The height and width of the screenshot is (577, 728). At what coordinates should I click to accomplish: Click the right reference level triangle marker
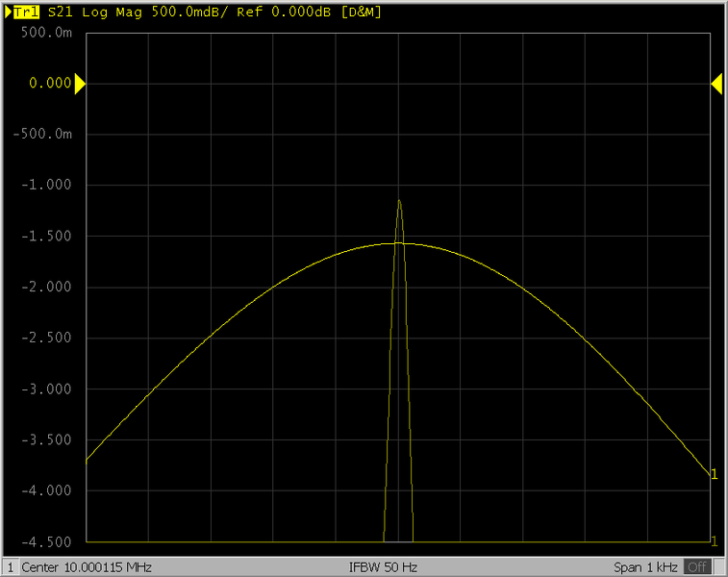[x=716, y=84]
